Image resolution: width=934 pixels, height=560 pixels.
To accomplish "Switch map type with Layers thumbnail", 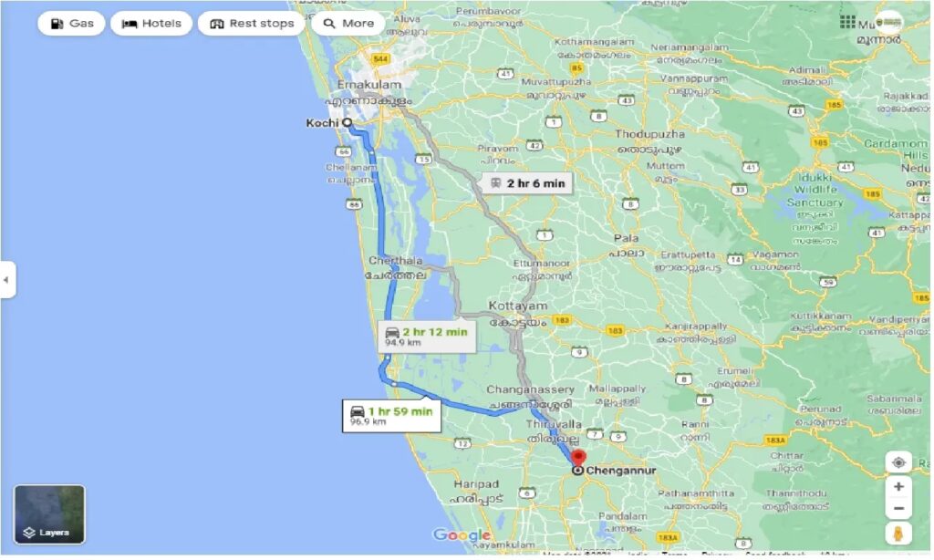I will tap(49, 514).
